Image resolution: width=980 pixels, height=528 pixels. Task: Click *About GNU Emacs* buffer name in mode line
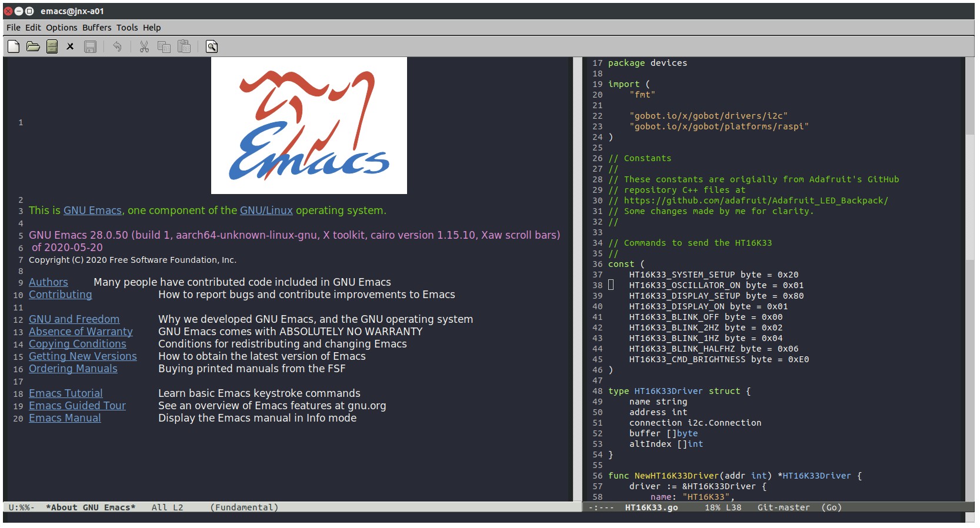click(x=91, y=507)
